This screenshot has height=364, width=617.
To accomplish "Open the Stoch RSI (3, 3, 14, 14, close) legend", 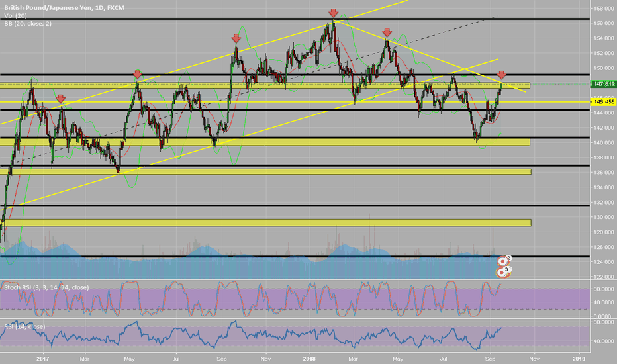I will (46, 287).
